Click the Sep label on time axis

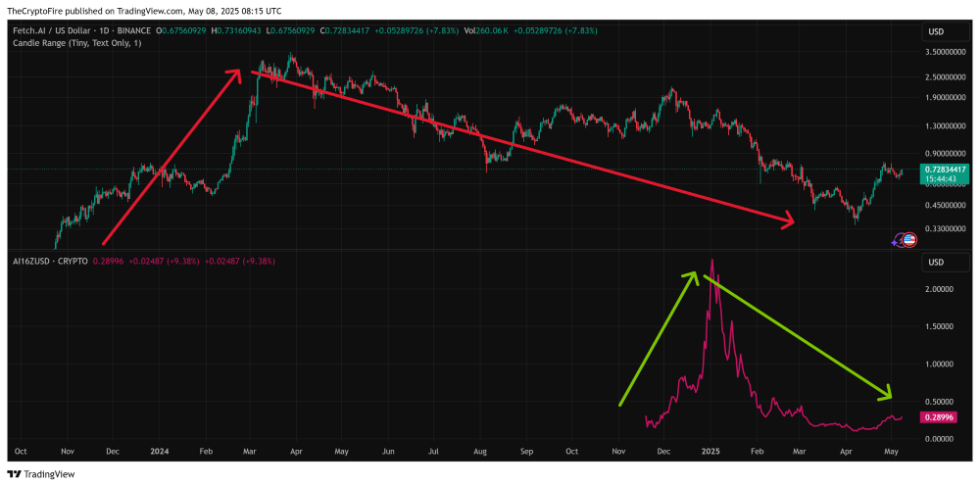point(527,451)
